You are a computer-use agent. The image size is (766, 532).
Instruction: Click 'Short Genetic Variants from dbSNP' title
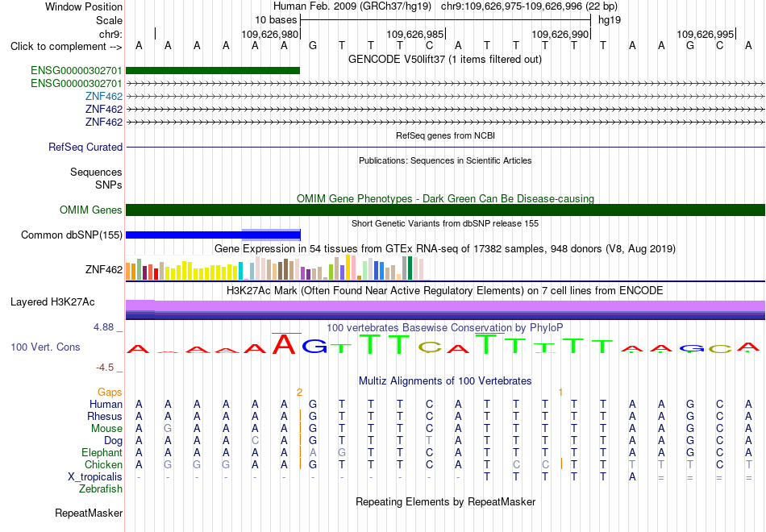point(444,223)
